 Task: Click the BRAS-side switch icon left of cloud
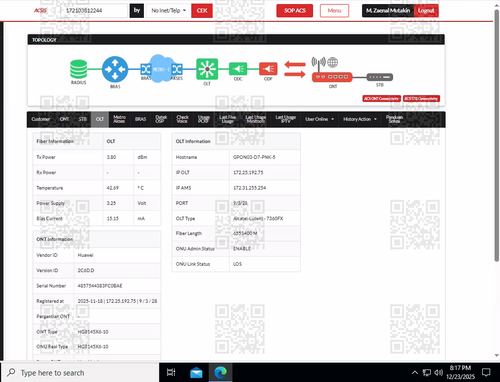tap(146, 69)
